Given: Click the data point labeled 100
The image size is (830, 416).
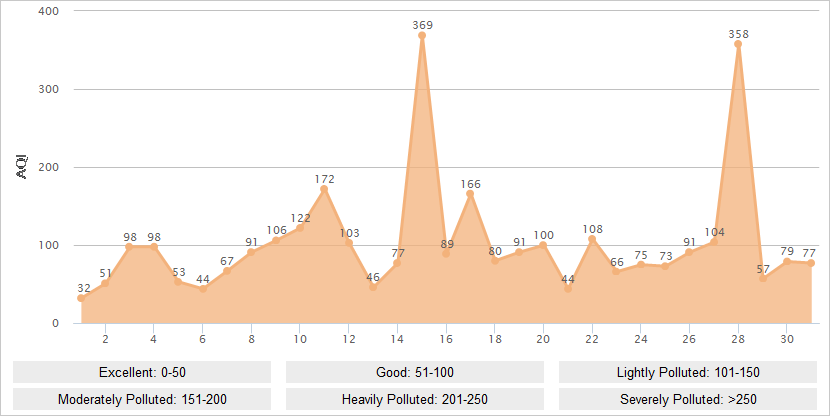Looking at the screenshot, I should tap(543, 245).
